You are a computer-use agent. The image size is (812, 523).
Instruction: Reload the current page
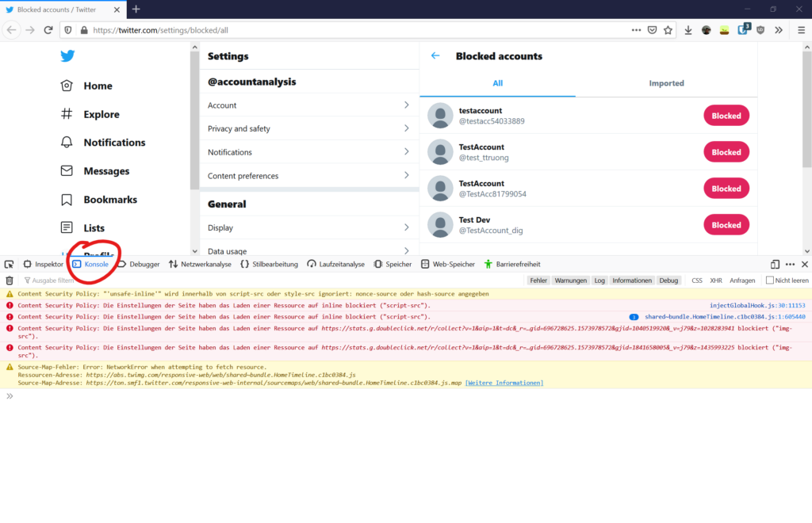point(48,30)
